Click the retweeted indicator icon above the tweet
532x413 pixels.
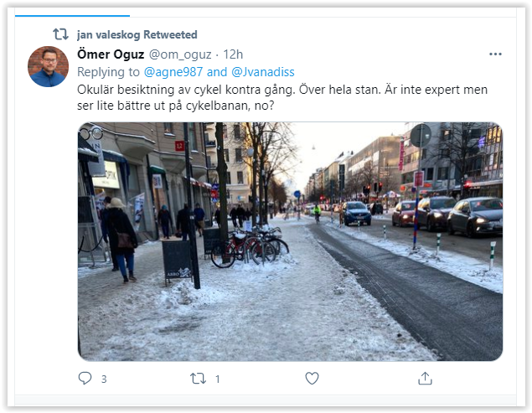pos(60,34)
